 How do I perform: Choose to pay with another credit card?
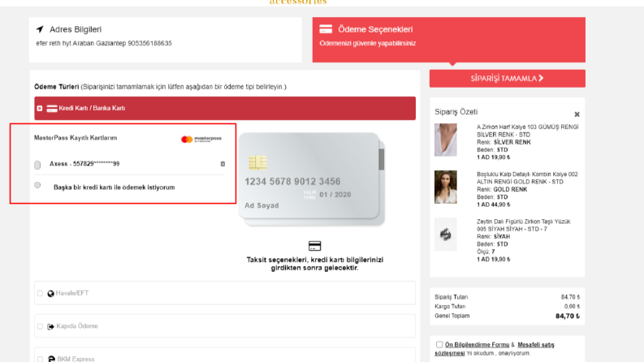pyautogui.click(x=37, y=185)
